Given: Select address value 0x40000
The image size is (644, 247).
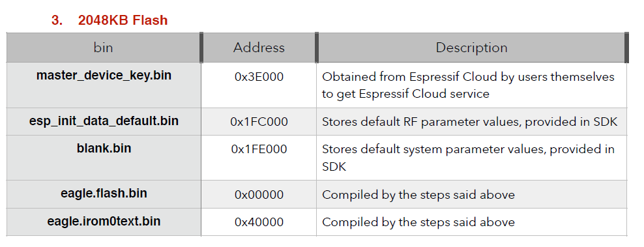Looking at the screenshot, I should 259,222.
